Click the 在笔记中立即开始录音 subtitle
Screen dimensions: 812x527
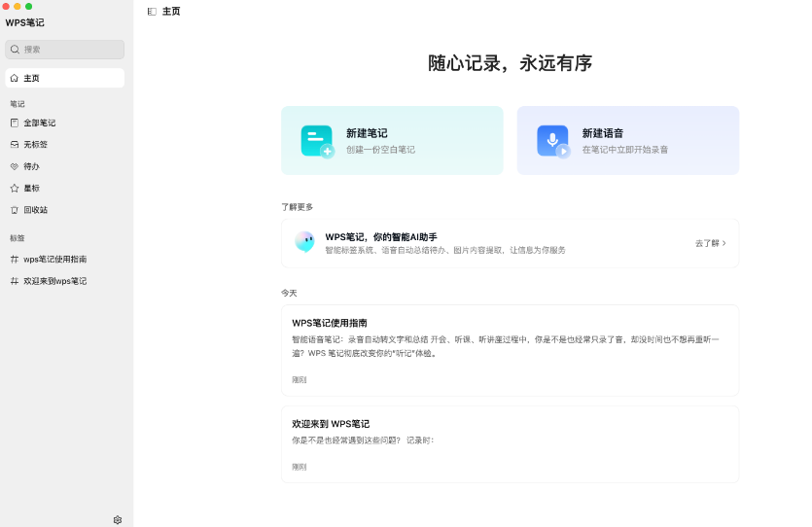(625, 150)
